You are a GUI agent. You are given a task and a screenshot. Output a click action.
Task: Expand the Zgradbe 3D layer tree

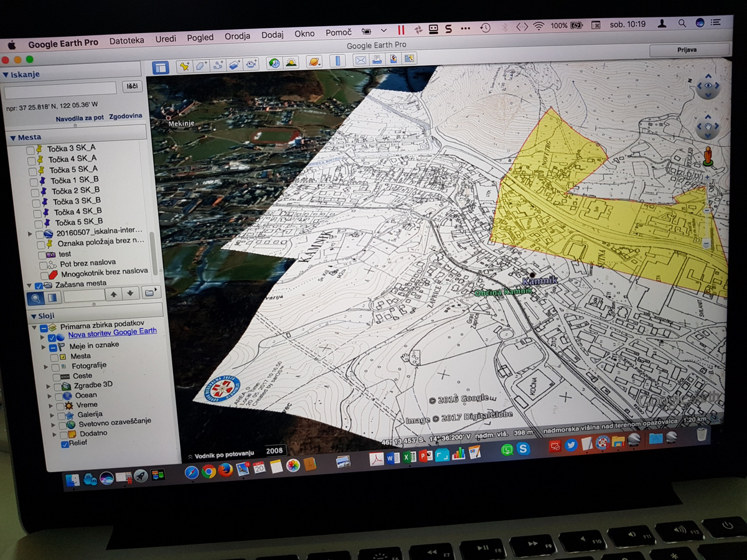[50, 387]
